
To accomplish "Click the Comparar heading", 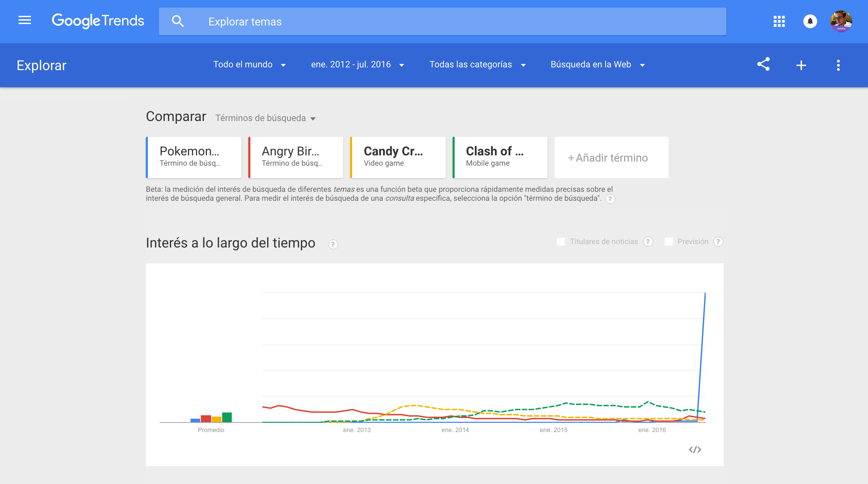I will pyautogui.click(x=176, y=117).
